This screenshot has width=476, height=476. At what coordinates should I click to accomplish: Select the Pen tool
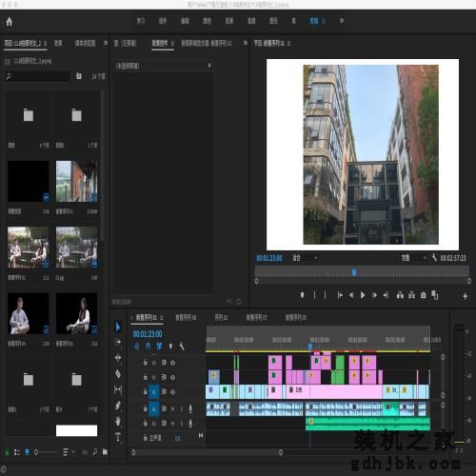(118, 406)
